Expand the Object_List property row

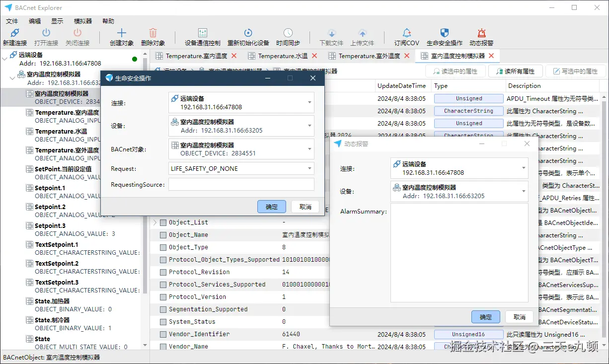[154, 222]
